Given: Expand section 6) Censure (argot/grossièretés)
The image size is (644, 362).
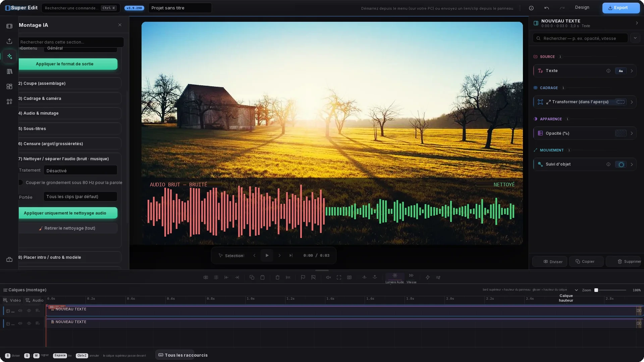Looking at the screenshot, I should click(x=69, y=144).
